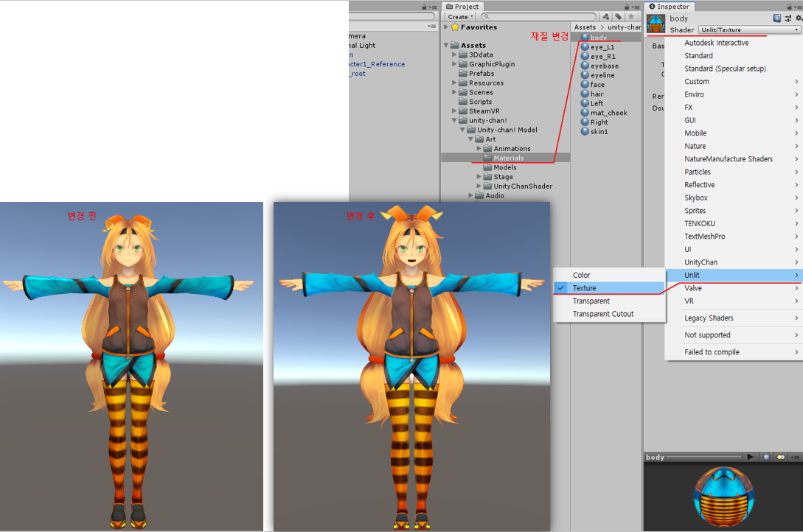Select the Audio folder in Project tree

tap(490, 195)
